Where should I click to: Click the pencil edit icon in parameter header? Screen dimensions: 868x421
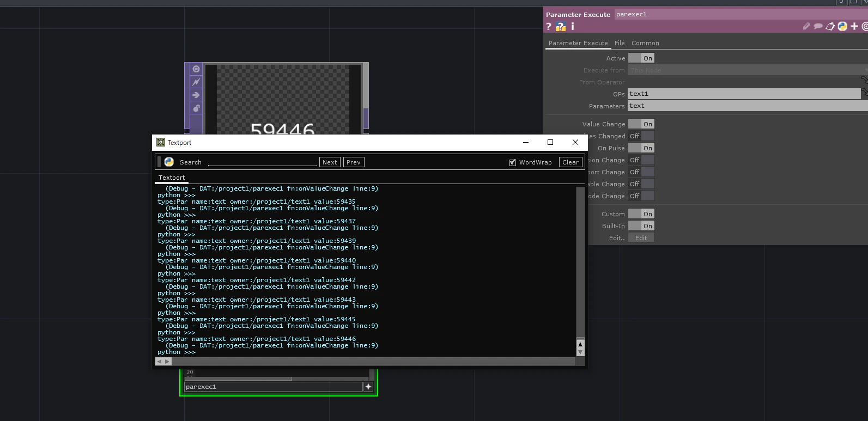coord(806,26)
